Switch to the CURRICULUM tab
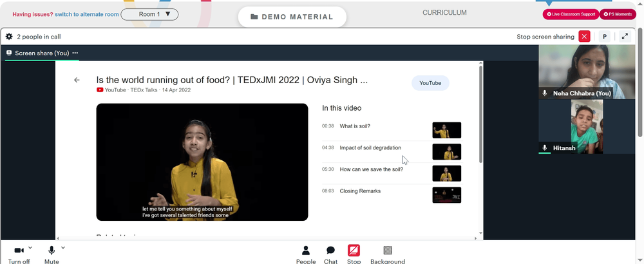Viewport: 644px width, 264px height. point(444,13)
